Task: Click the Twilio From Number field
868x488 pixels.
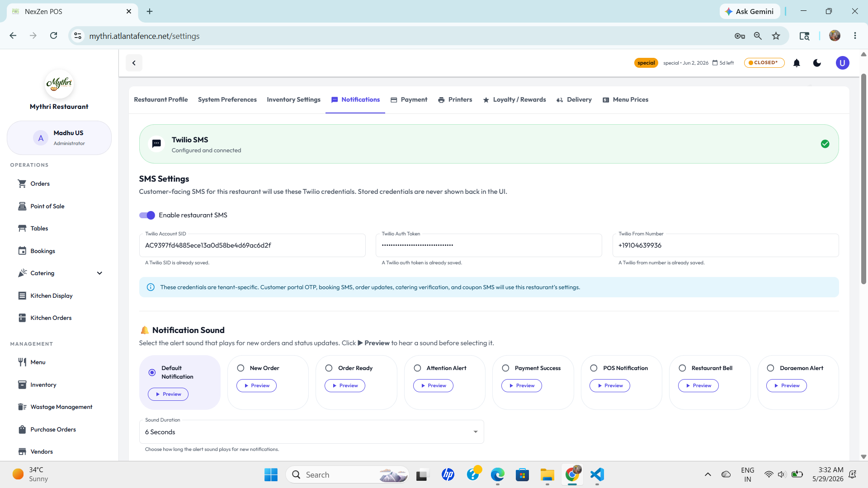Action: pyautogui.click(x=726, y=245)
